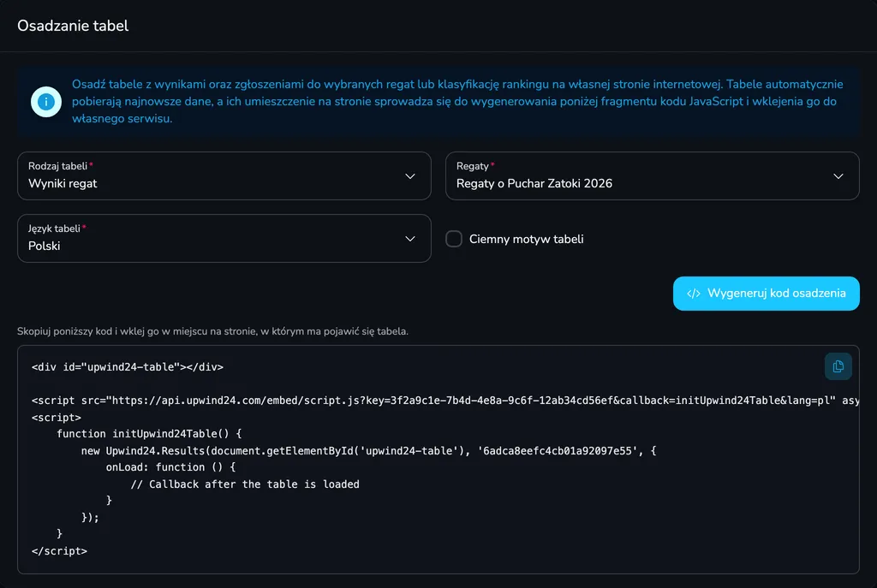Screen dimensions: 877x588
Task: Click Wygeneruj kod osadzenia button
Action: [x=767, y=294]
